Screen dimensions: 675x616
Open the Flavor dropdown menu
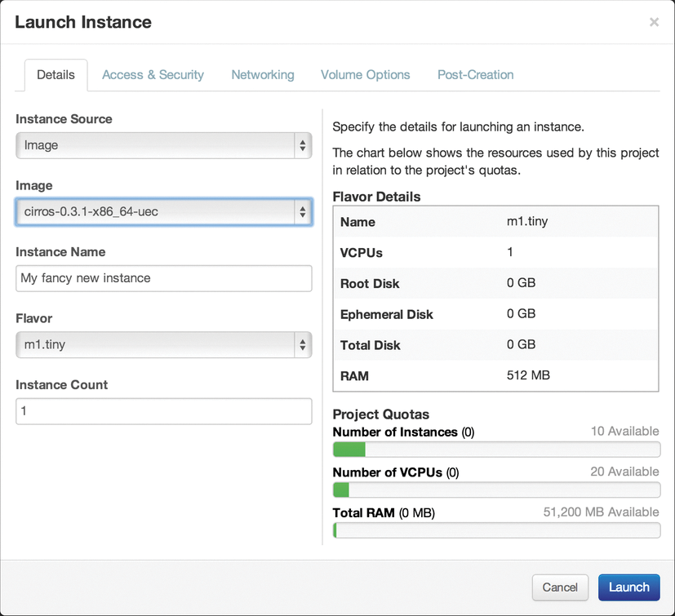click(163, 344)
